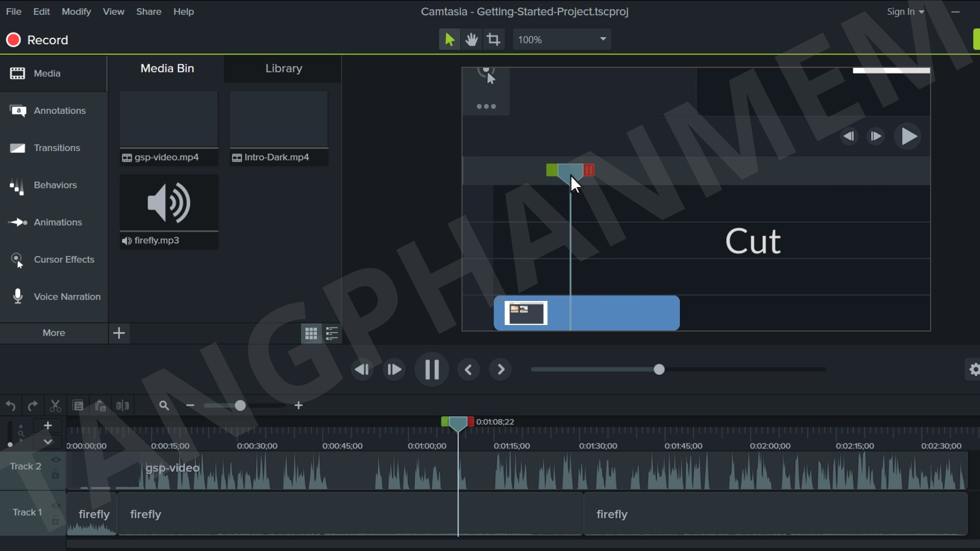This screenshot has width=980, height=551.
Task: Select the gsp-video clip on Track 2
Action: pyautogui.click(x=517, y=471)
